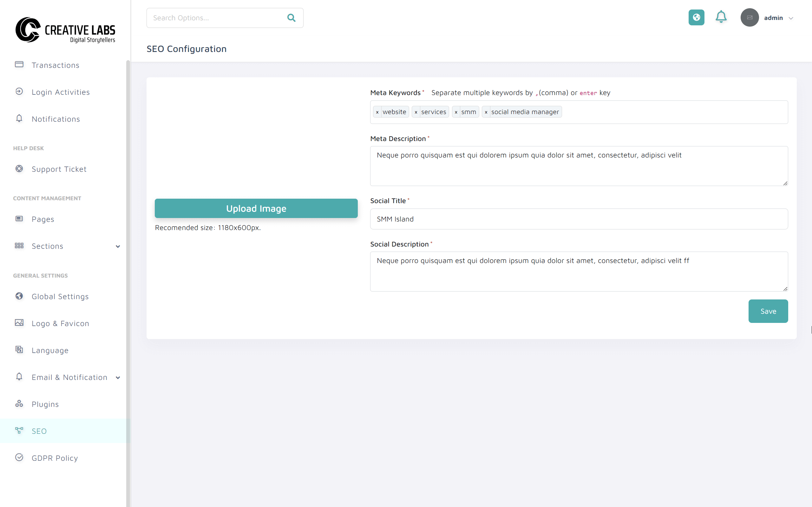Remove the smm keyword tag
812x507 pixels.
point(456,112)
